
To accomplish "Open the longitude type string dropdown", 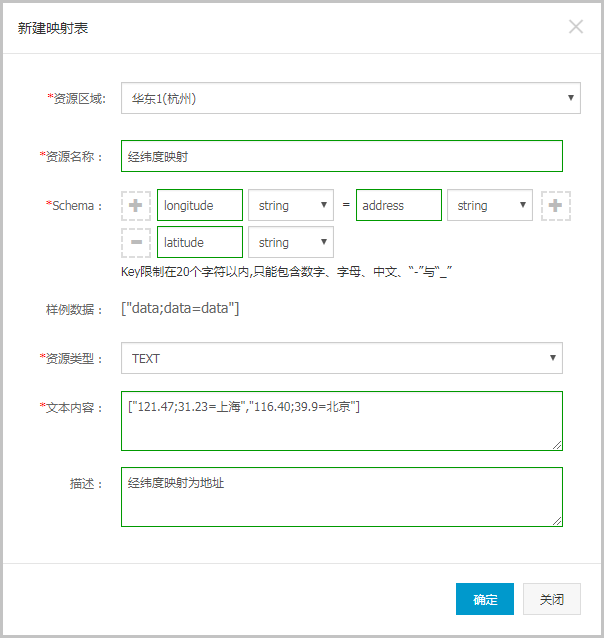I will click(x=291, y=205).
